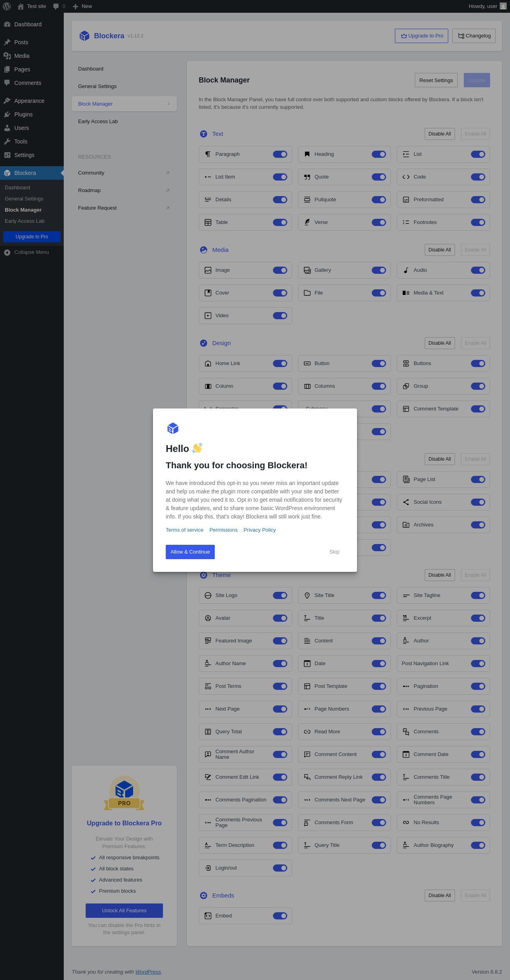Screen dimensions: 510x980
Task: Disable the Author Biography toggle
Action: pyautogui.click(x=478, y=845)
